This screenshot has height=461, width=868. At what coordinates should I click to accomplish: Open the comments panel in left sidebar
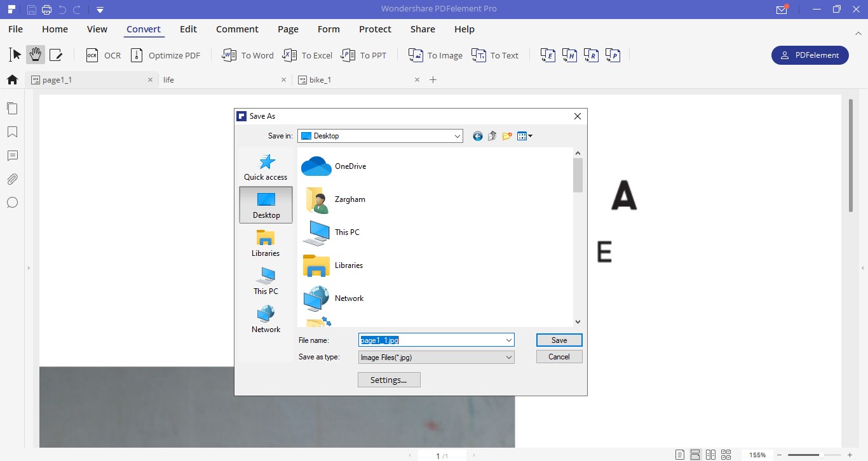coord(12,156)
